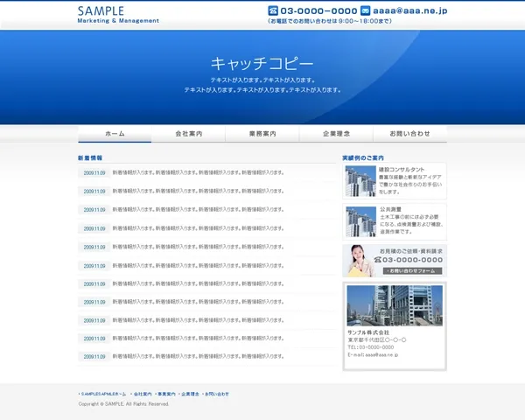The height and width of the screenshot is (420, 525).
Task: Open the ホーム navigation tab
Action: (115, 134)
